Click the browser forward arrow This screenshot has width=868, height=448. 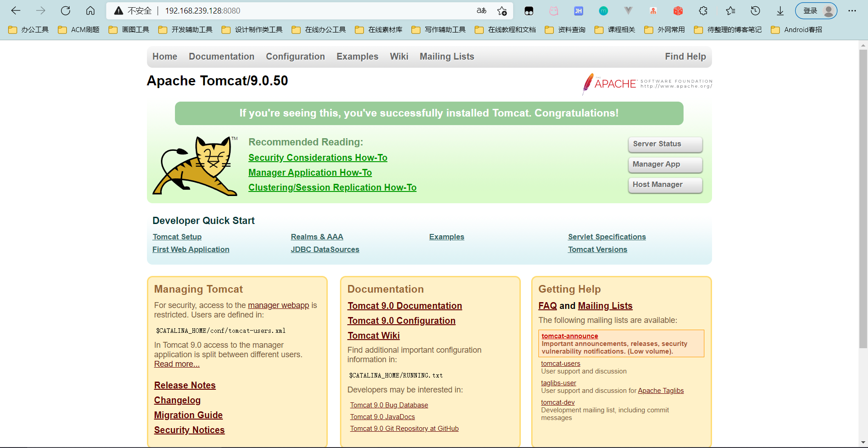coord(41,11)
